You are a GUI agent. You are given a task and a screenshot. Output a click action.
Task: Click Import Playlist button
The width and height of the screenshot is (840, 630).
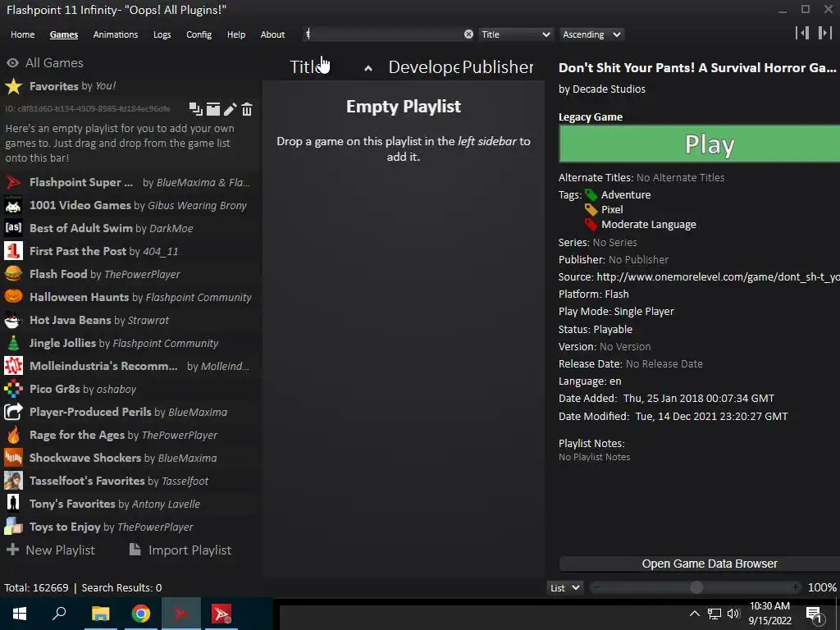pyautogui.click(x=180, y=550)
